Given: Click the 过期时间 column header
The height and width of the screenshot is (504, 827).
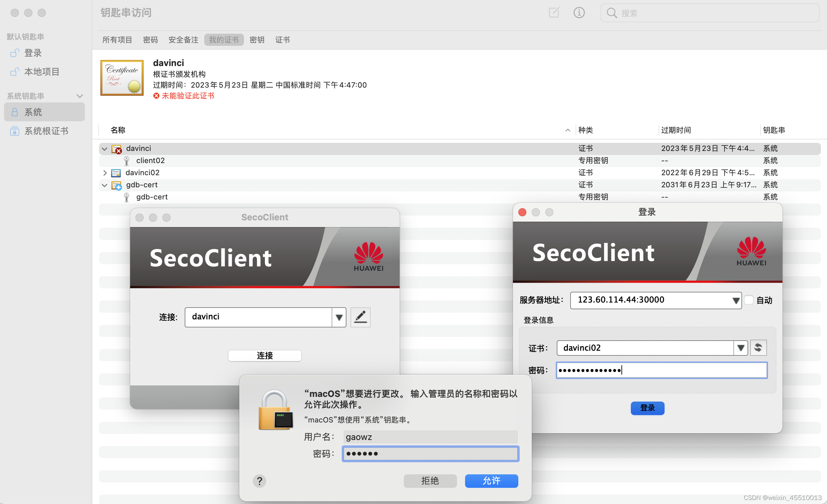Looking at the screenshot, I should 676,130.
